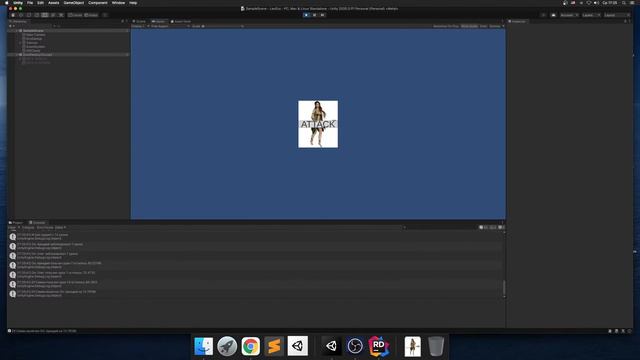Image resolution: width=640 pixels, height=360 pixels.
Task: Toggle Mute Audio in Game view
Action: pyautogui.click(x=469, y=26)
